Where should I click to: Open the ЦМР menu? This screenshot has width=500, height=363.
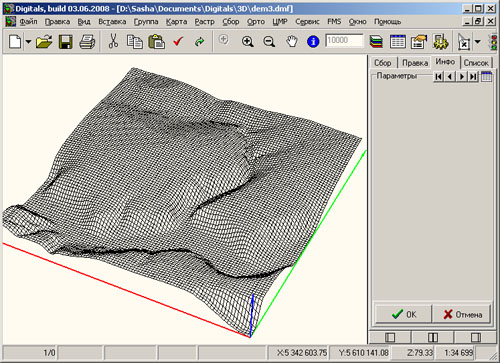point(280,22)
